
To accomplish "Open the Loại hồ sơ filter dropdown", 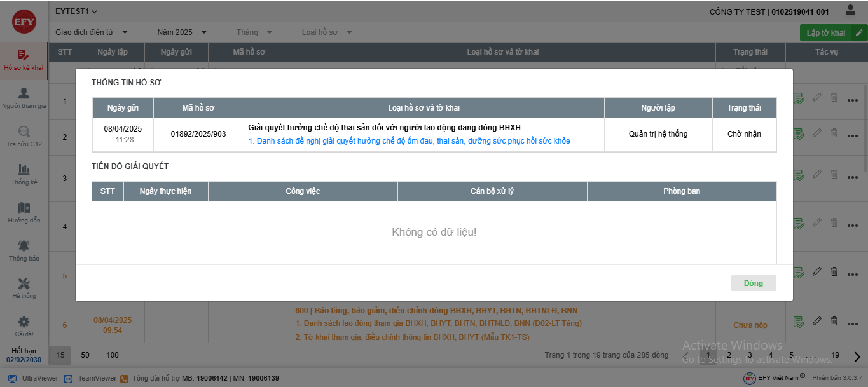I will (327, 32).
